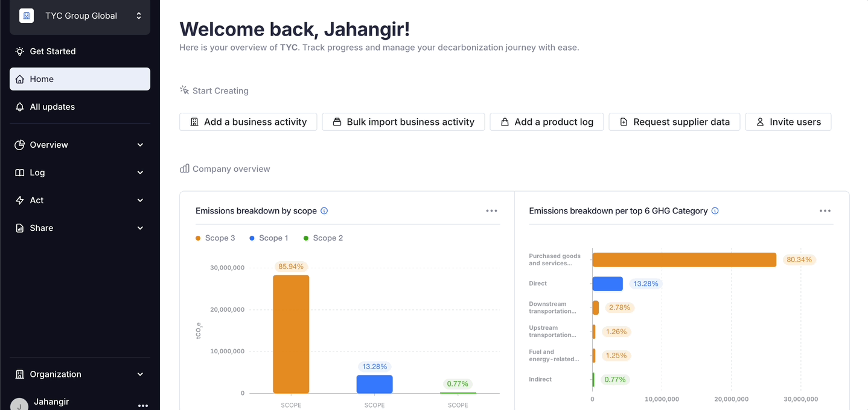Click the blue Scope 1 chart bar
The image size is (868, 410).
[374, 384]
